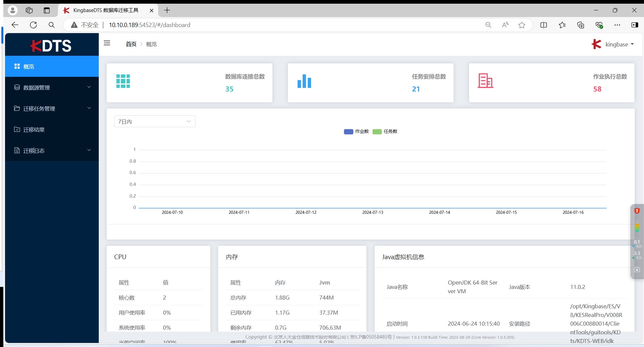Open the collections icon

click(581, 25)
